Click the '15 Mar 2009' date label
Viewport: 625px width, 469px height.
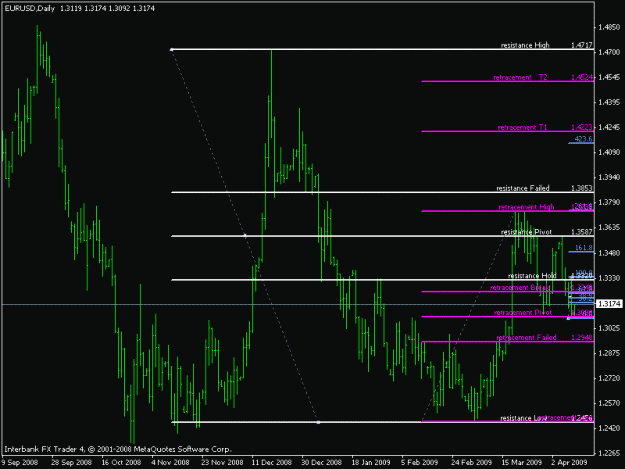tap(521, 462)
